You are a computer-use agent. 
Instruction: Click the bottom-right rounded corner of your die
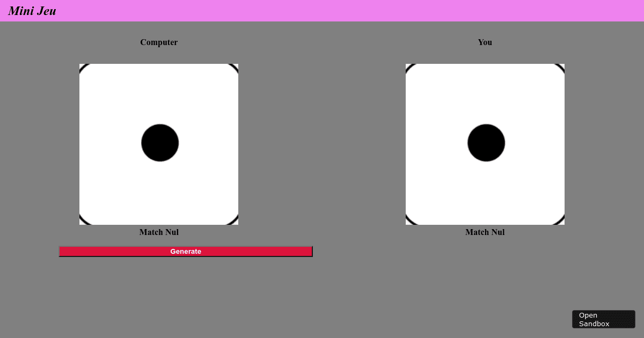562,222
